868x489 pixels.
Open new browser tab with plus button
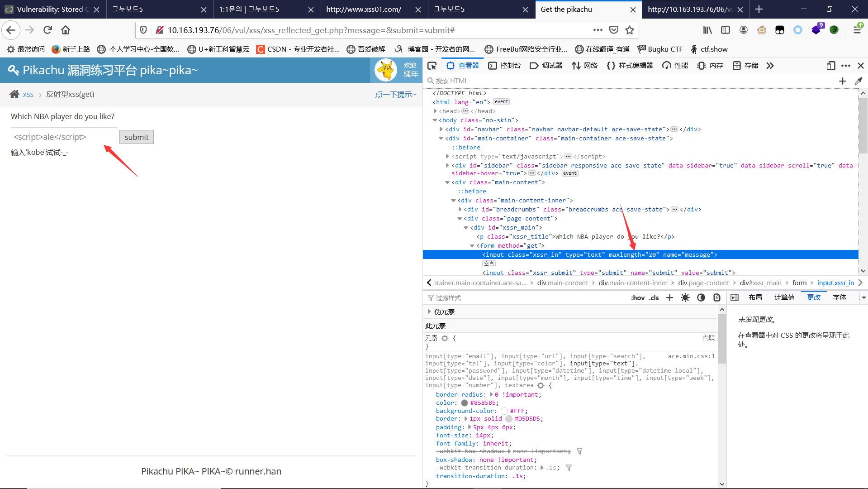point(759,9)
